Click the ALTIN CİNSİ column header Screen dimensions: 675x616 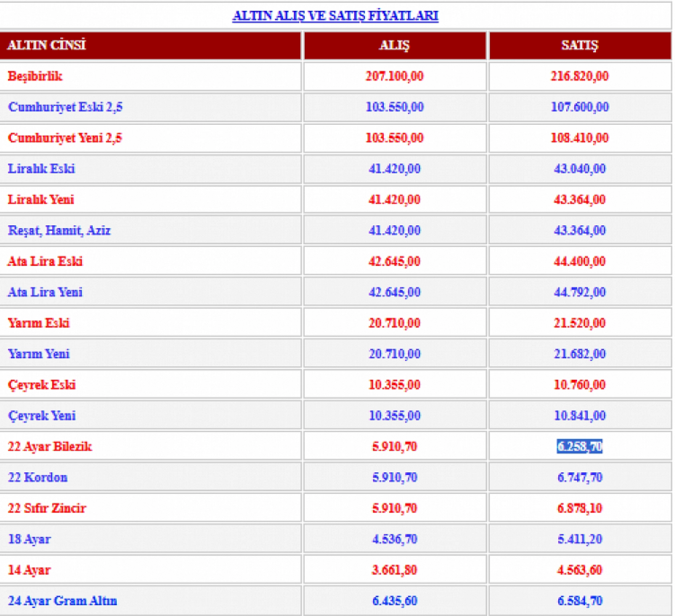tap(47, 45)
